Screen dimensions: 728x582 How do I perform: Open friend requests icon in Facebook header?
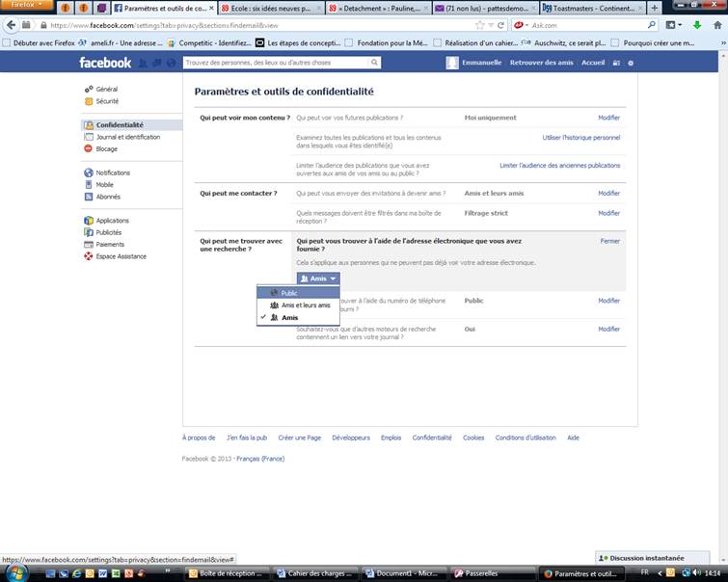pos(143,63)
